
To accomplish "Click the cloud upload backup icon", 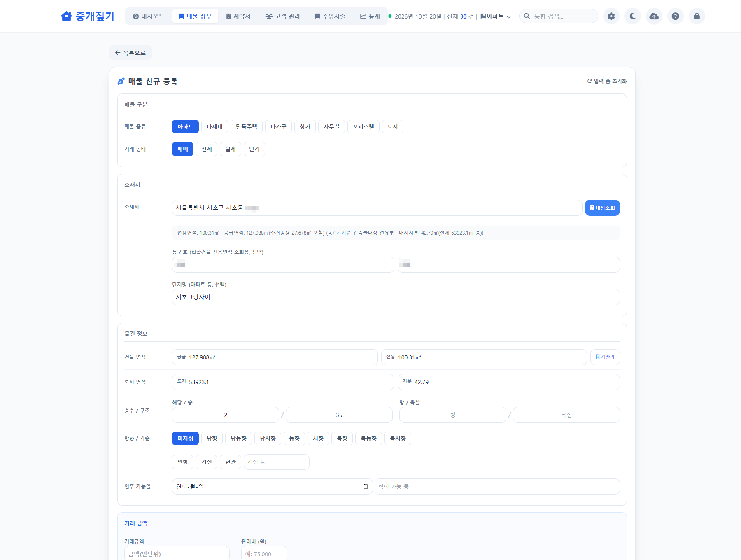I will (x=654, y=16).
